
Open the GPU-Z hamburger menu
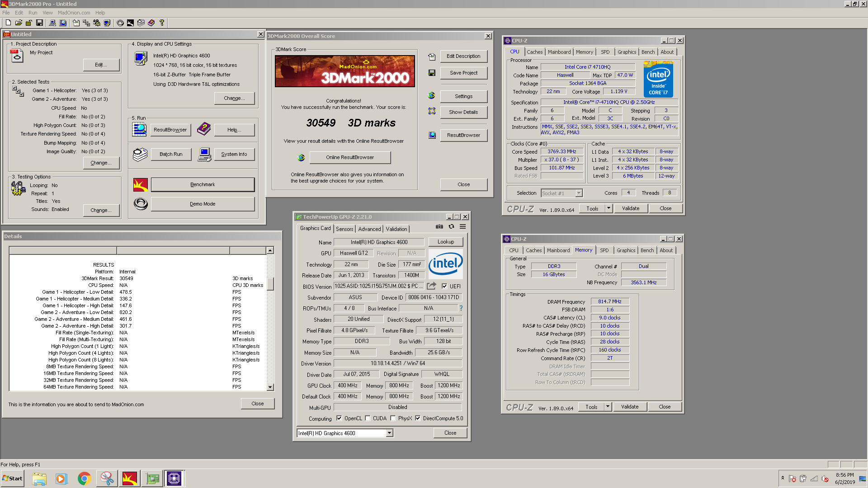click(463, 226)
